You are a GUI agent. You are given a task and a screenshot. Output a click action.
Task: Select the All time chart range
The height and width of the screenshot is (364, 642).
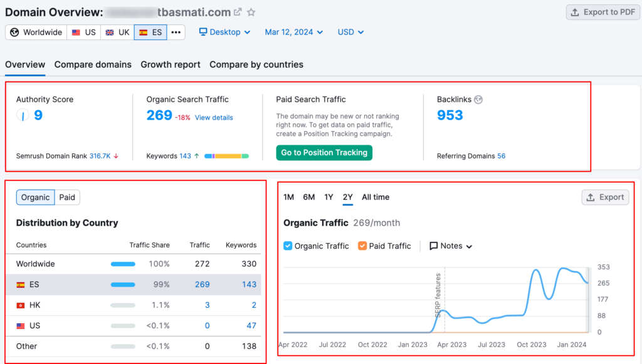(376, 197)
